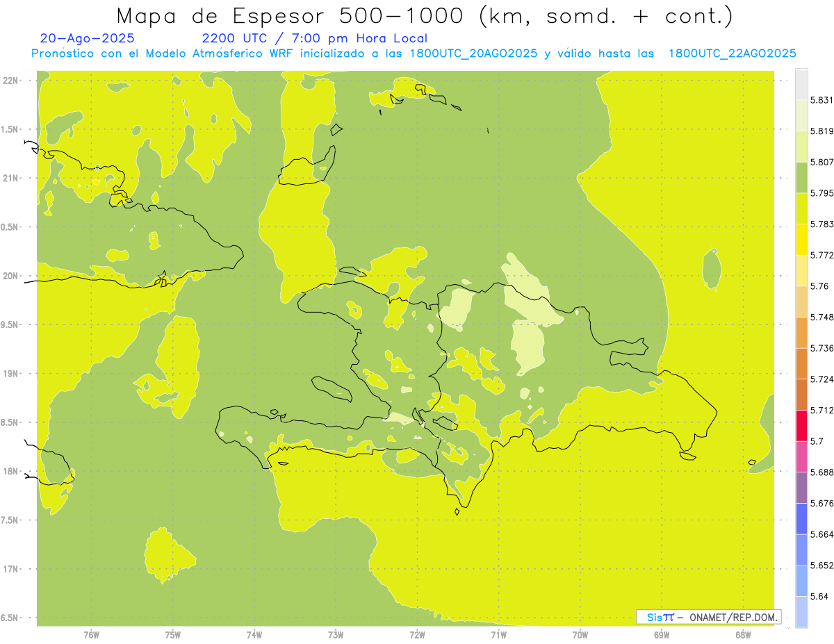Click the legend value 5.736

pyautogui.click(x=821, y=348)
